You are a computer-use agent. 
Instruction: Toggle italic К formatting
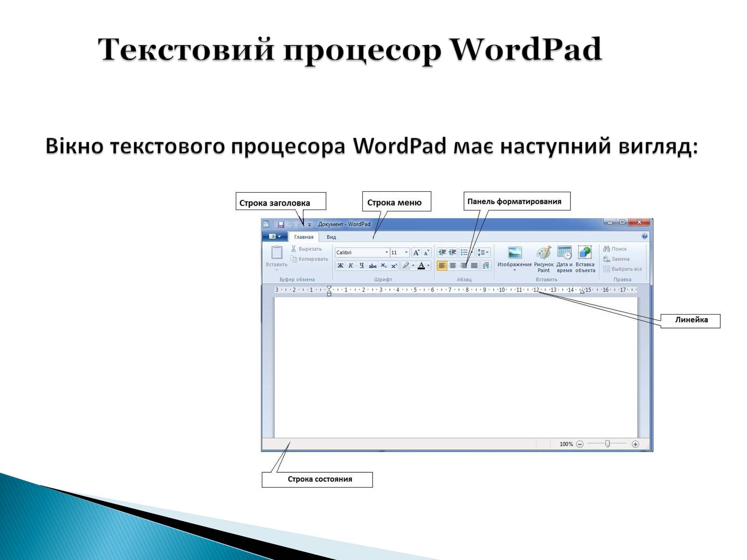(351, 266)
